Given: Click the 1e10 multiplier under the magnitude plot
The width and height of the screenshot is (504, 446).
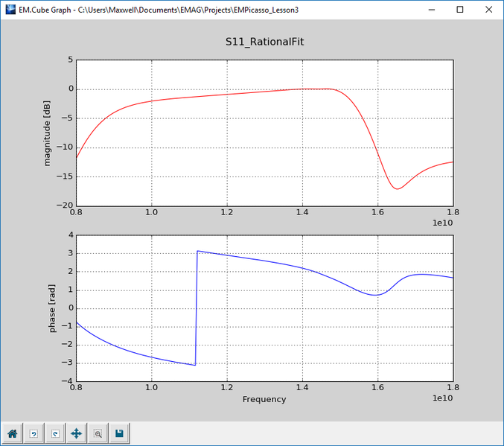Looking at the screenshot, I should 443,223.
